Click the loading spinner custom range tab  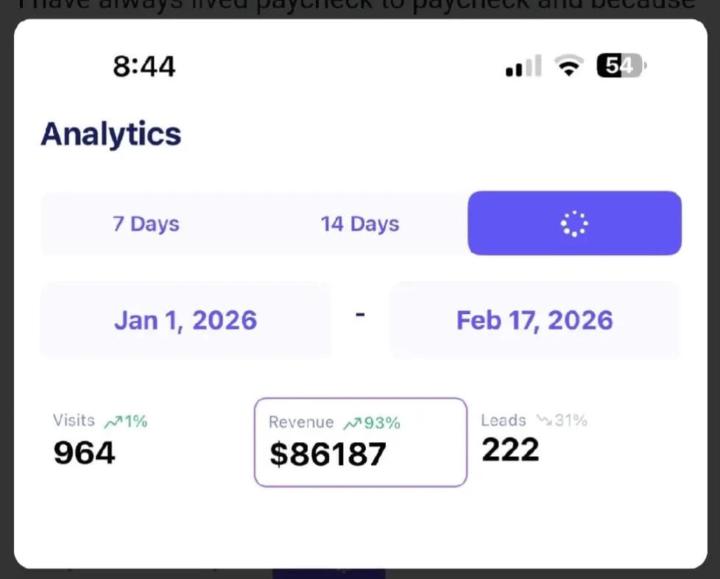(574, 223)
